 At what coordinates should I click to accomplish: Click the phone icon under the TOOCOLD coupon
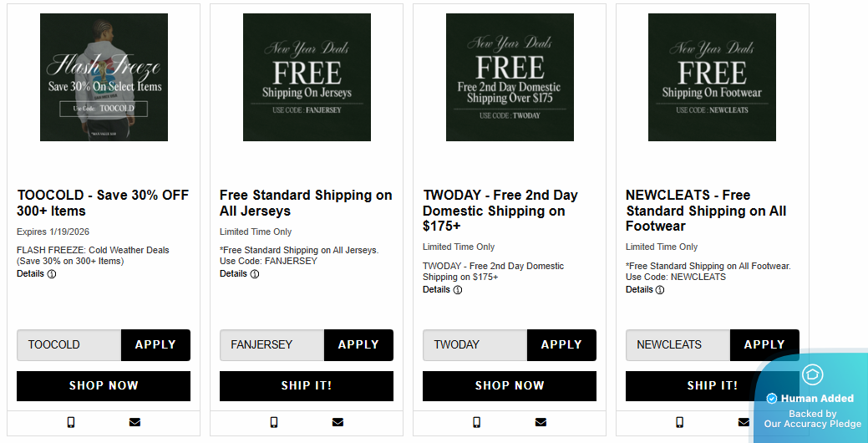(x=71, y=422)
